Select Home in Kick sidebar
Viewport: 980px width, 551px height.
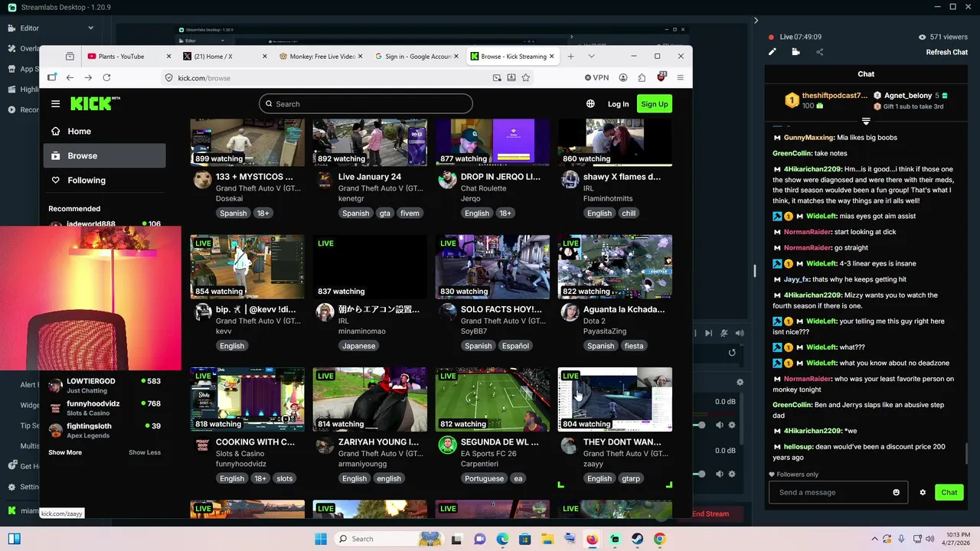click(x=104, y=132)
